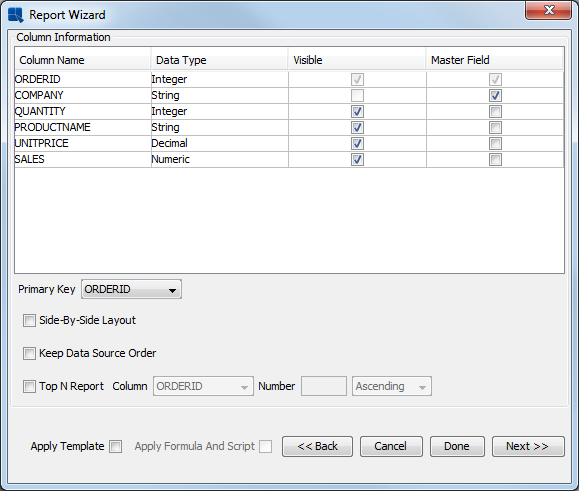The height and width of the screenshot is (491, 579).
Task: Click the Report Wizard title bar icon
Action: tap(16, 15)
